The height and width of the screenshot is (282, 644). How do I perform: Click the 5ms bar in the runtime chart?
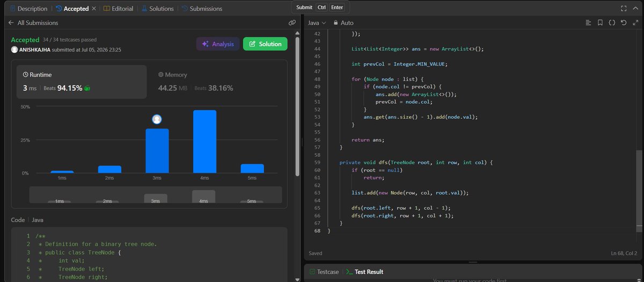click(252, 169)
